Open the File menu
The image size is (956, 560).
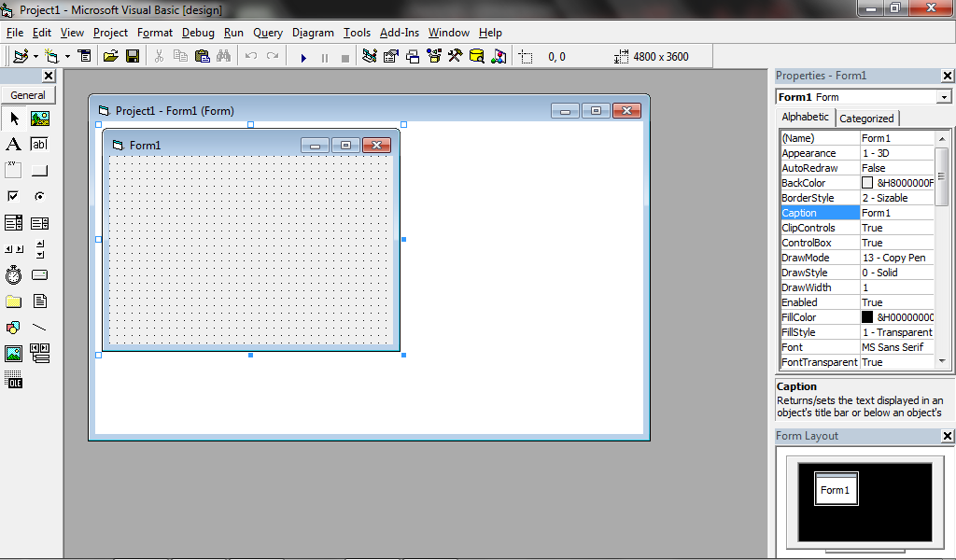(x=15, y=33)
